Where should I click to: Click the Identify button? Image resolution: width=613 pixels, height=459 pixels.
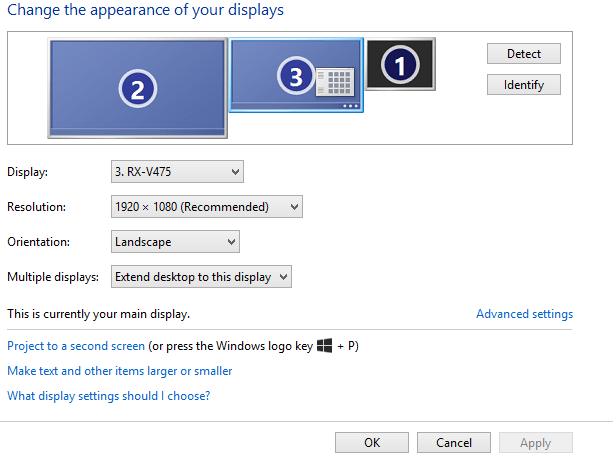(x=523, y=84)
